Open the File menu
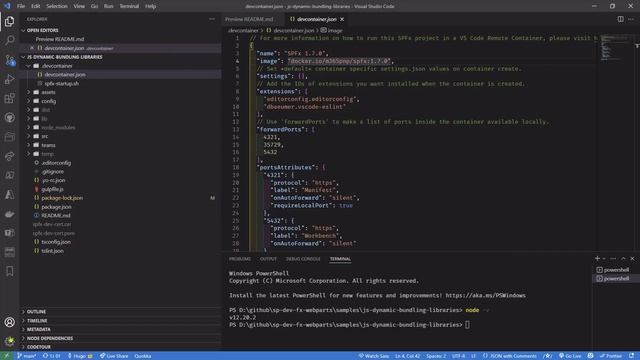This screenshot has height=360, width=640. tap(21, 6)
